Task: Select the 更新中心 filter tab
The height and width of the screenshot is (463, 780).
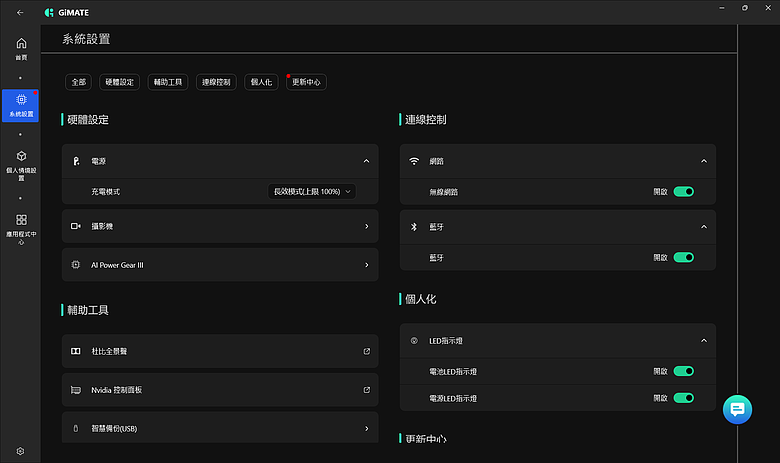Action: pyautogui.click(x=306, y=82)
